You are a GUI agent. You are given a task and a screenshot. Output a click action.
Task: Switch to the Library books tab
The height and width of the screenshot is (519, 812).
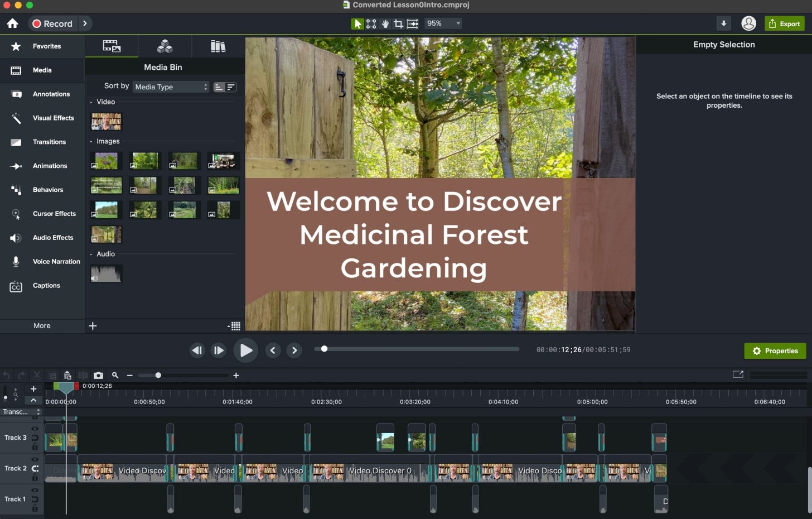tap(218, 46)
